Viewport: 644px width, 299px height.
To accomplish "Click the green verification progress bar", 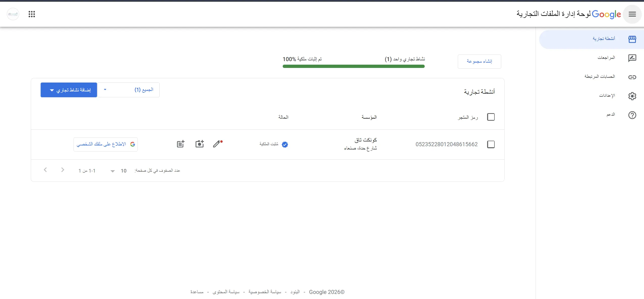I will click(354, 66).
